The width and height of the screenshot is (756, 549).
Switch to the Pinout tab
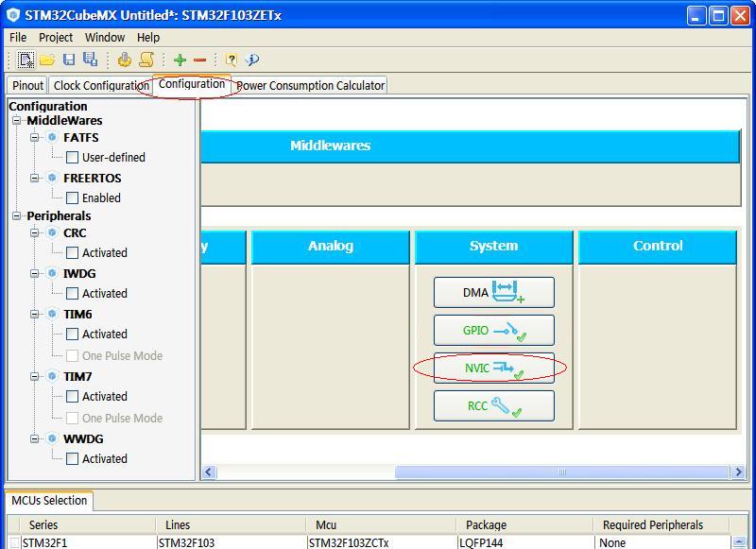[x=27, y=85]
